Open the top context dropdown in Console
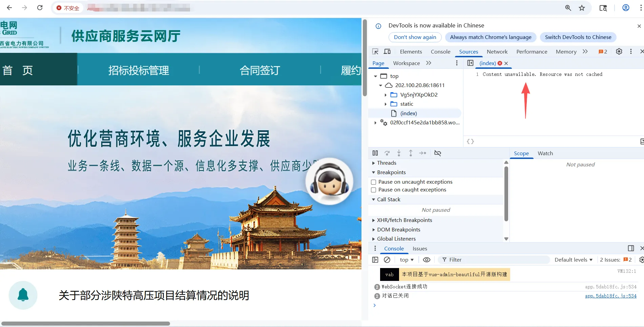Image resolution: width=644 pixels, height=327 pixels. [406, 260]
